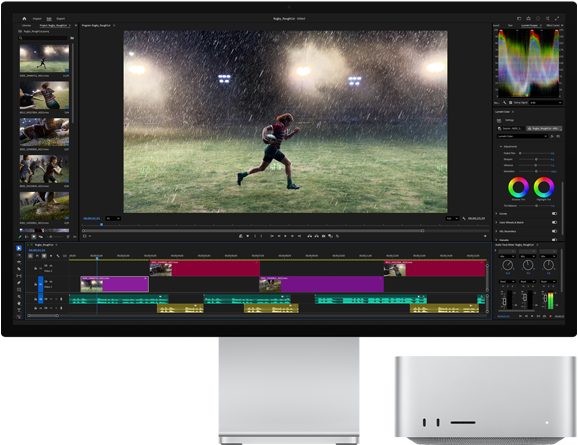Screen dimensions: 578x445
Task: Adjust the Saturation slider
Action: click(x=535, y=171)
